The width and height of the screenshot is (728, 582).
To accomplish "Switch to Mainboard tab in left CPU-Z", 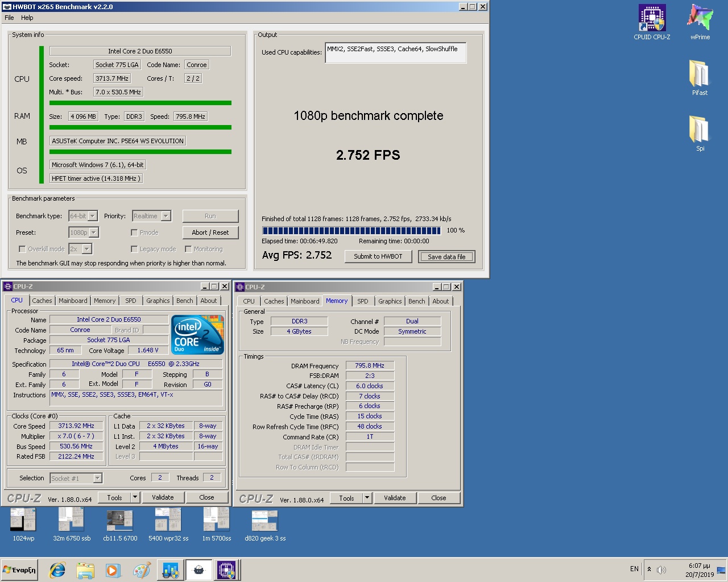I will pyautogui.click(x=73, y=301).
